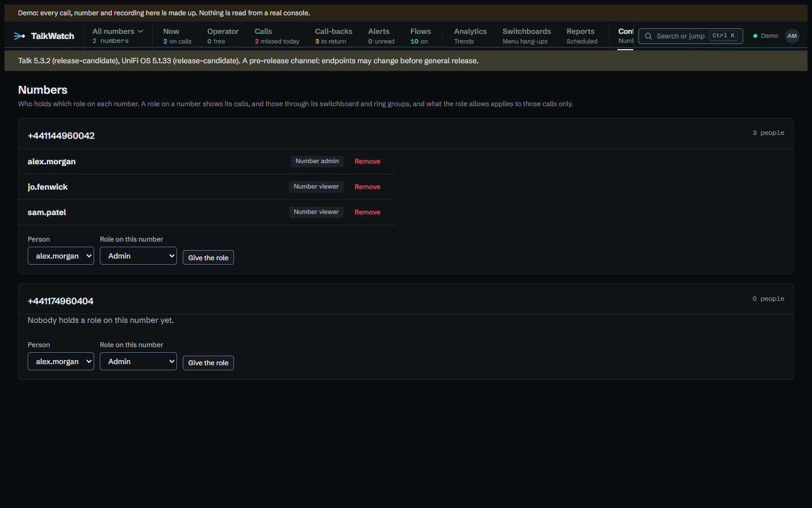Click alex.morgan's Number admin badge
Viewport: 812px width, 508px height.
click(x=317, y=161)
